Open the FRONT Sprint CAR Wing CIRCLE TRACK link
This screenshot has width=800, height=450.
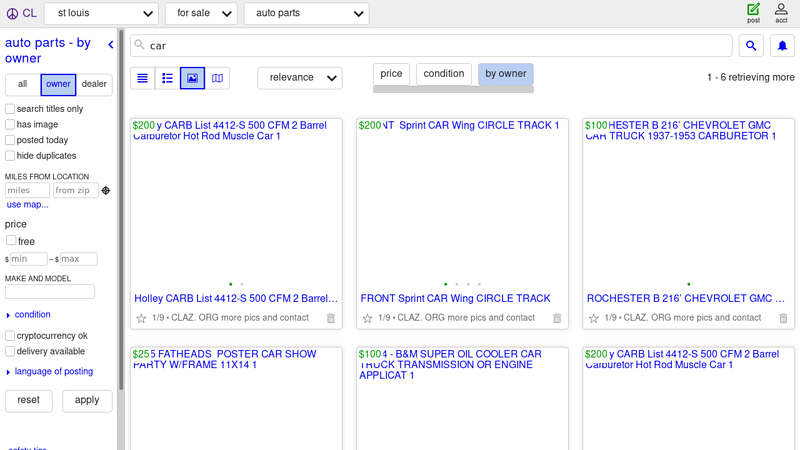[456, 298]
